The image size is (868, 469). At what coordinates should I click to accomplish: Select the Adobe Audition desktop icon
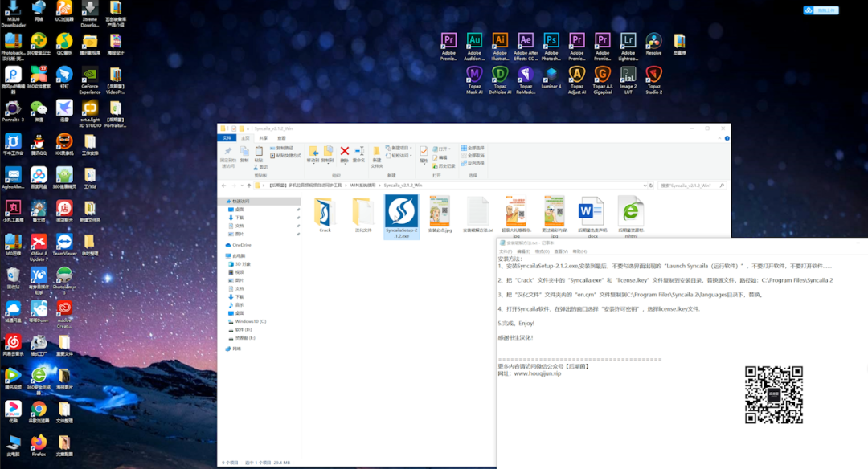click(474, 47)
